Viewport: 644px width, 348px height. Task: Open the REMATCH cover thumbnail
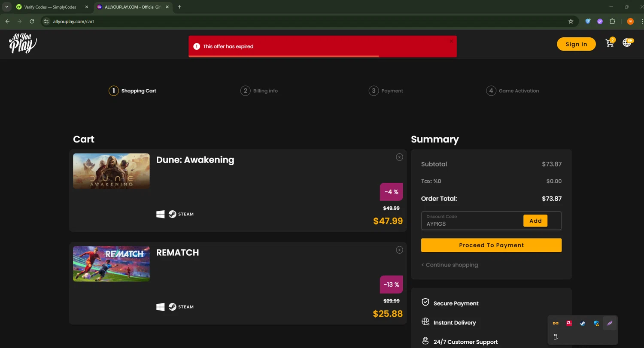[x=111, y=263]
